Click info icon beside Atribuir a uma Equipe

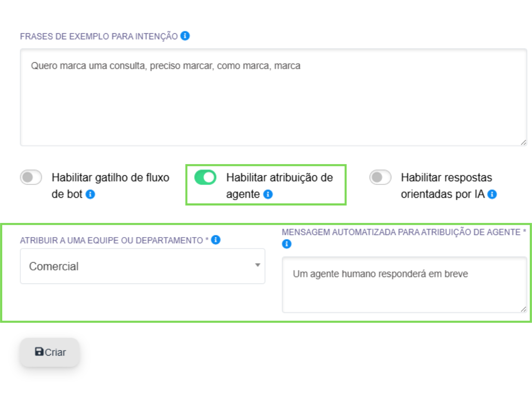(216, 240)
